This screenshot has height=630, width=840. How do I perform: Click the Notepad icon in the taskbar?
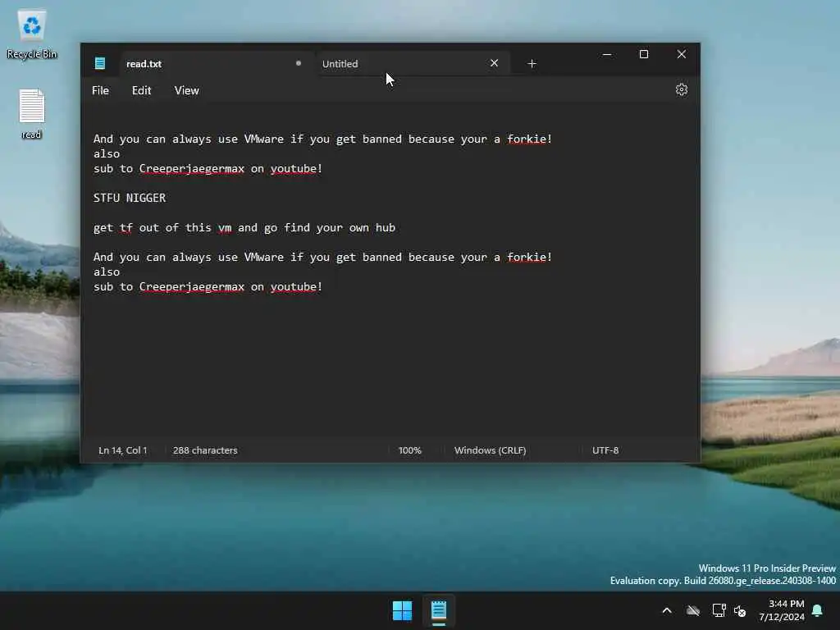(439, 610)
